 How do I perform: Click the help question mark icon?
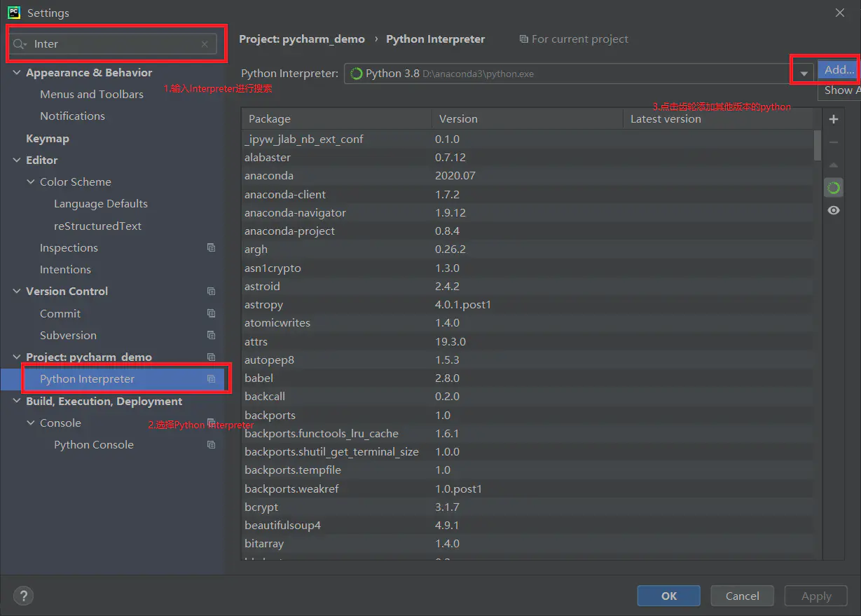pos(23,596)
